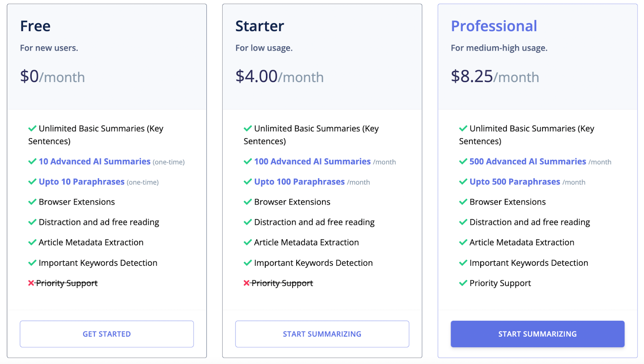Click the Upto 100 Paraphrases link
This screenshot has height=364, width=644.
pos(299,182)
